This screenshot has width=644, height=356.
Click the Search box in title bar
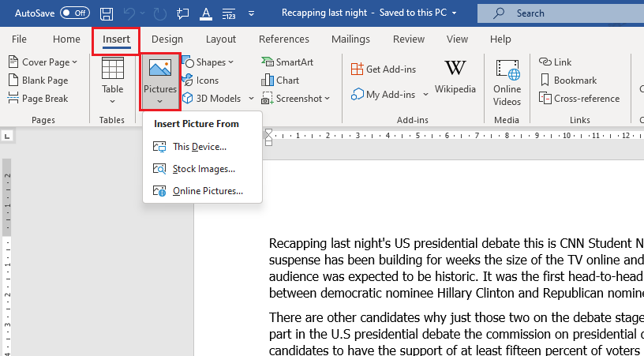tap(560, 13)
